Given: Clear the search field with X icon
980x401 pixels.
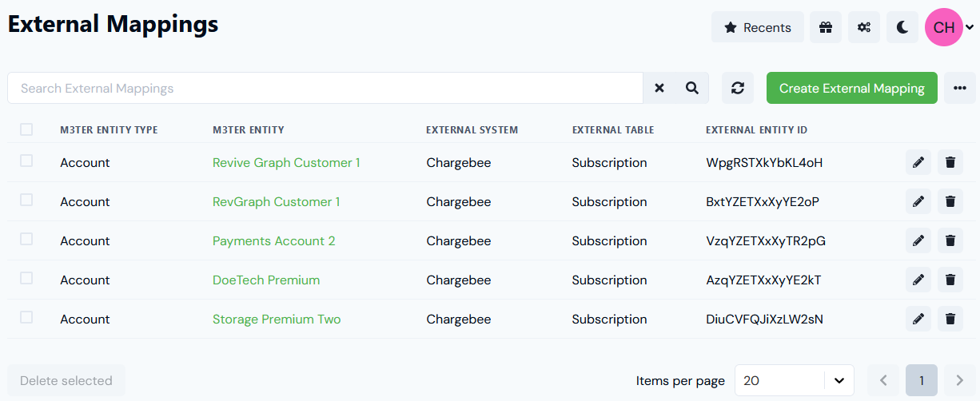Looking at the screenshot, I should click(659, 88).
